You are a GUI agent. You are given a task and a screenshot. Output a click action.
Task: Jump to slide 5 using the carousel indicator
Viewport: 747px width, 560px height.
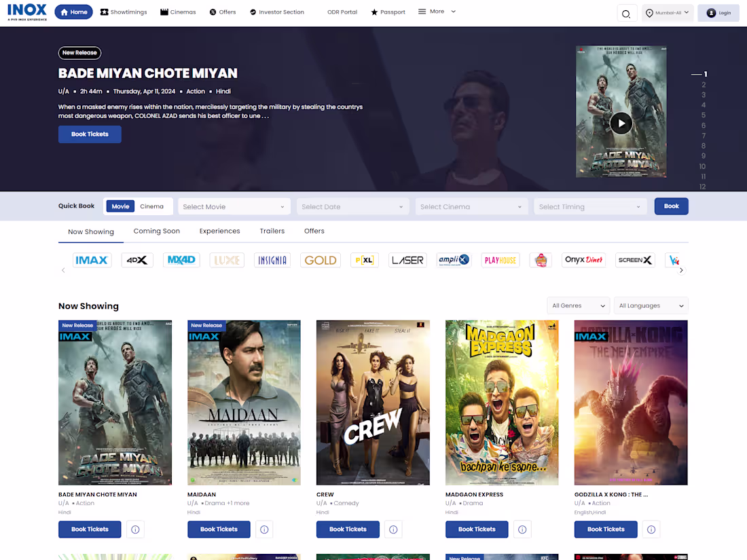(703, 115)
